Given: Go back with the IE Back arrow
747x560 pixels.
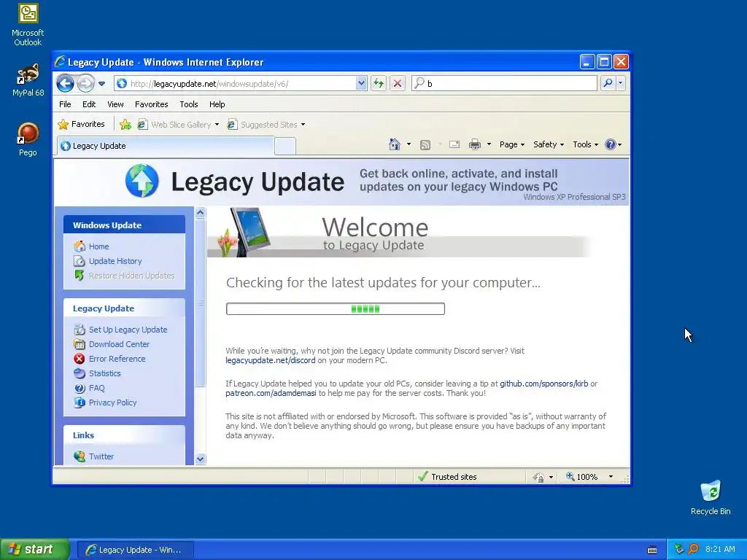Looking at the screenshot, I should click(x=65, y=83).
